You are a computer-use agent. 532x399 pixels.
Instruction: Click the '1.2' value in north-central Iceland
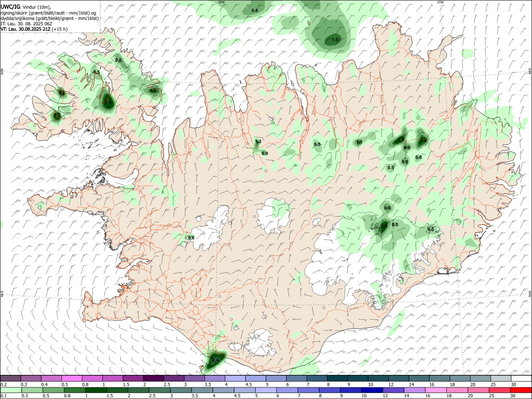pyautogui.click(x=258, y=142)
